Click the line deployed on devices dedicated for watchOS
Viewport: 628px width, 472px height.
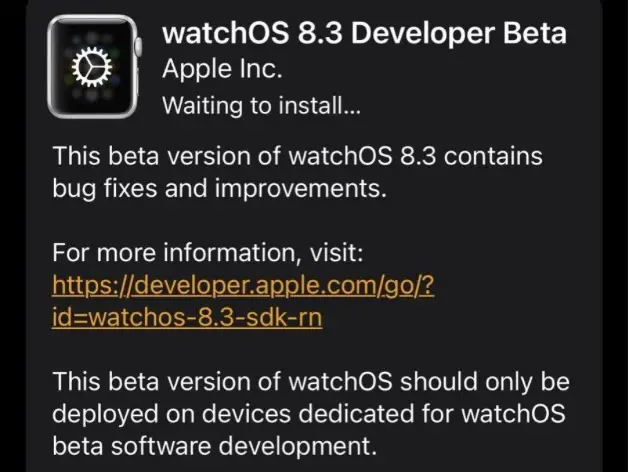pyautogui.click(x=309, y=414)
